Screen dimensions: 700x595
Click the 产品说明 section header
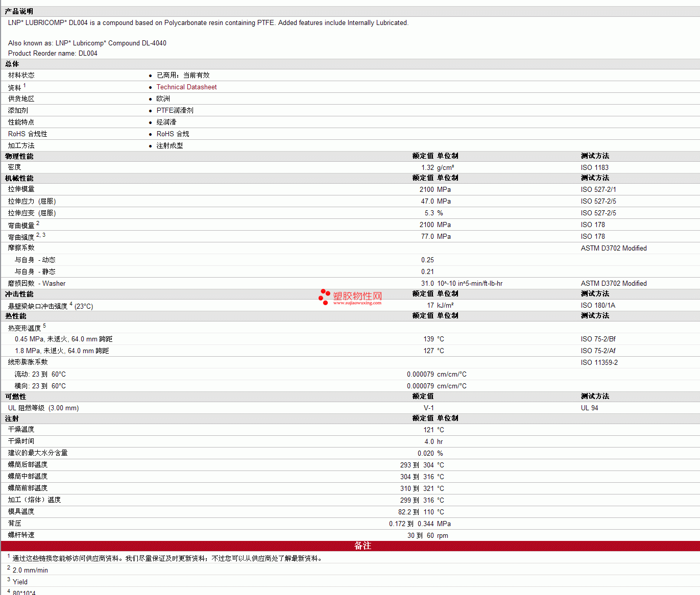pyautogui.click(x=19, y=11)
